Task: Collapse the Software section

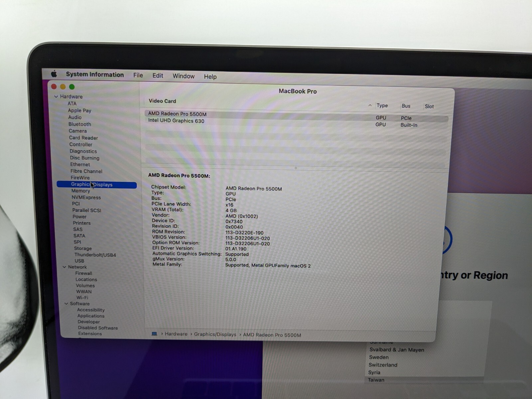Action: point(66,304)
